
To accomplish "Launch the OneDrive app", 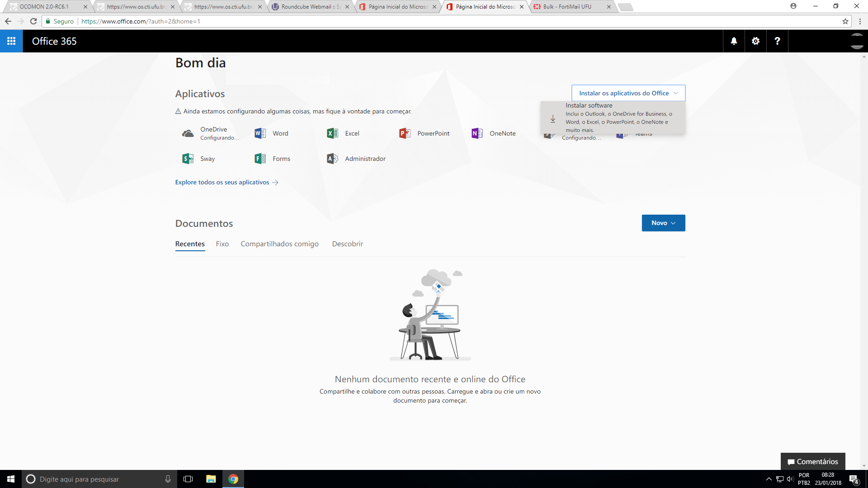I will (210, 133).
